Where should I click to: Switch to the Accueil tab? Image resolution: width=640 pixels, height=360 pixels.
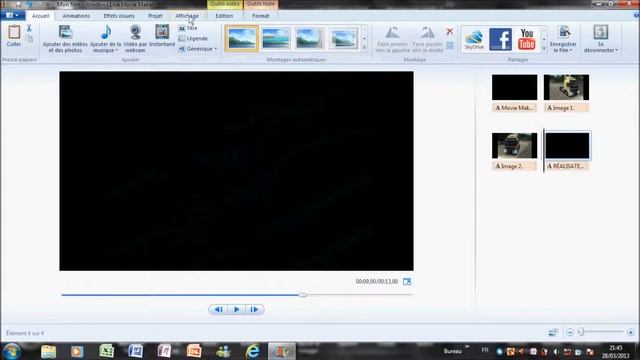click(x=40, y=16)
